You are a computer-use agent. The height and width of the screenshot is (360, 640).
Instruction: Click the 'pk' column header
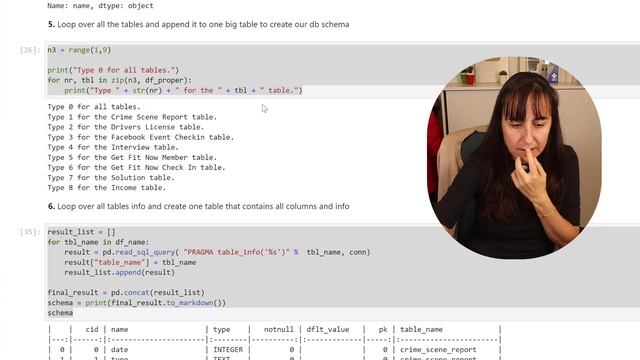(x=383, y=329)
